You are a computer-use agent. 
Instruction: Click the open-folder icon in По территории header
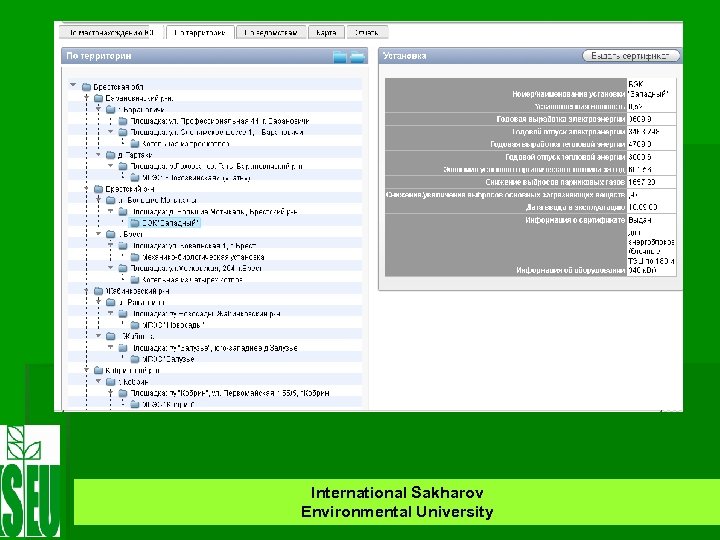click(x=357, y=56)
